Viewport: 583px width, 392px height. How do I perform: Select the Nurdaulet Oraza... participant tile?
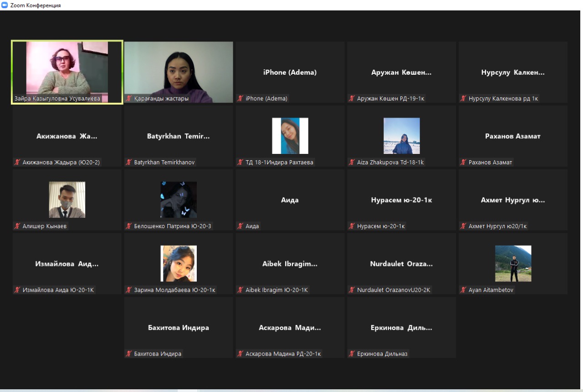401,264
